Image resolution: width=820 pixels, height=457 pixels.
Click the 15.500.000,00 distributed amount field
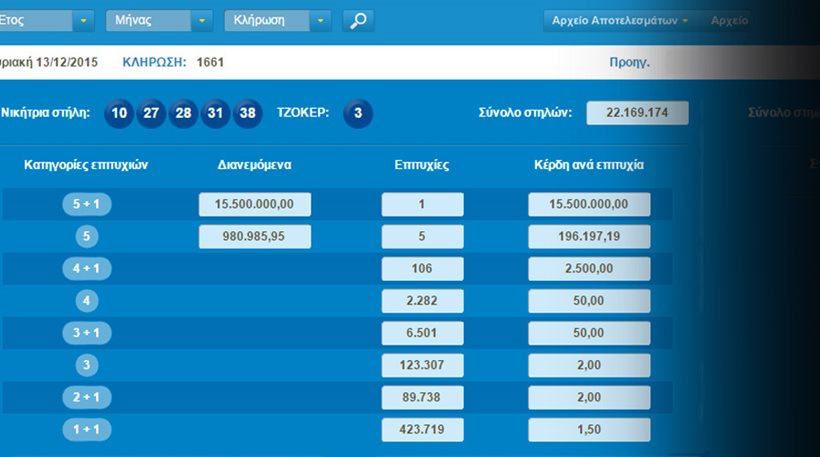pos(255,204)
